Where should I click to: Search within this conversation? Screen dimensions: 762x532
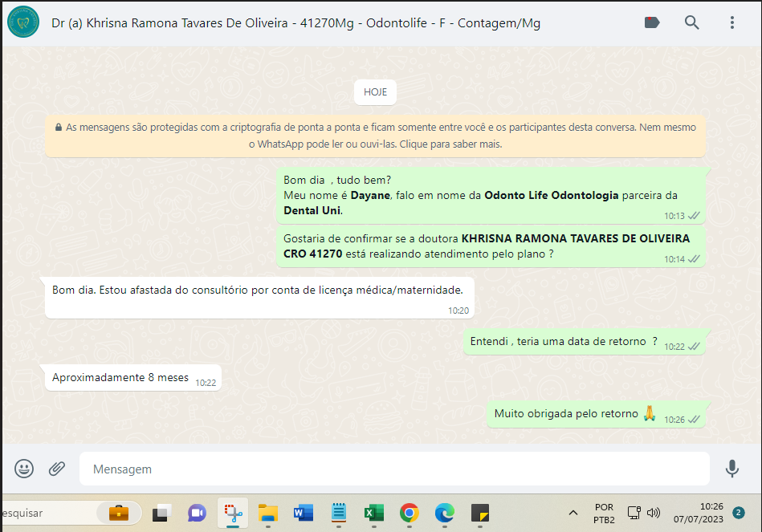(691, 22)
